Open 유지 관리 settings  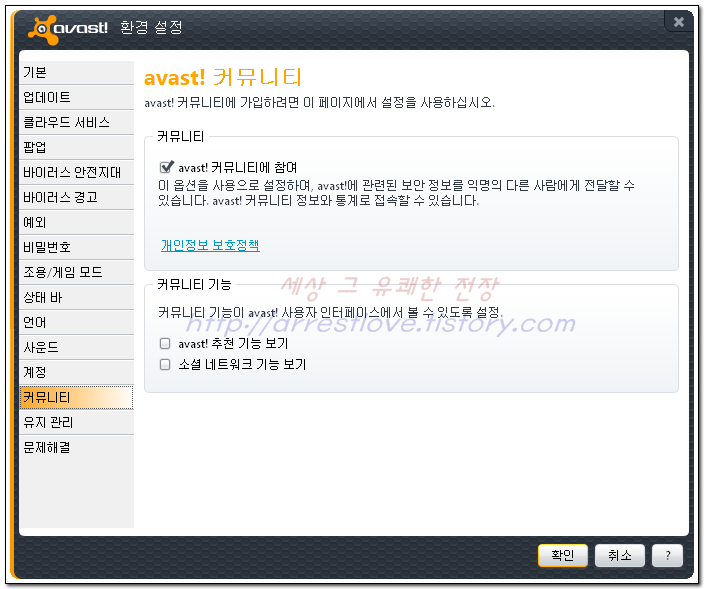click(76, 422)
